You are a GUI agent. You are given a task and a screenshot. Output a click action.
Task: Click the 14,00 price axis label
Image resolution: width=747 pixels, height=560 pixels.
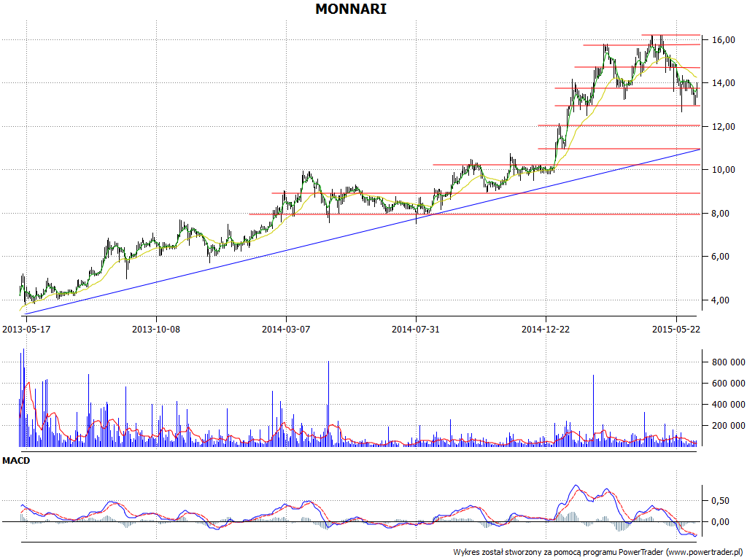pos(723,83)
